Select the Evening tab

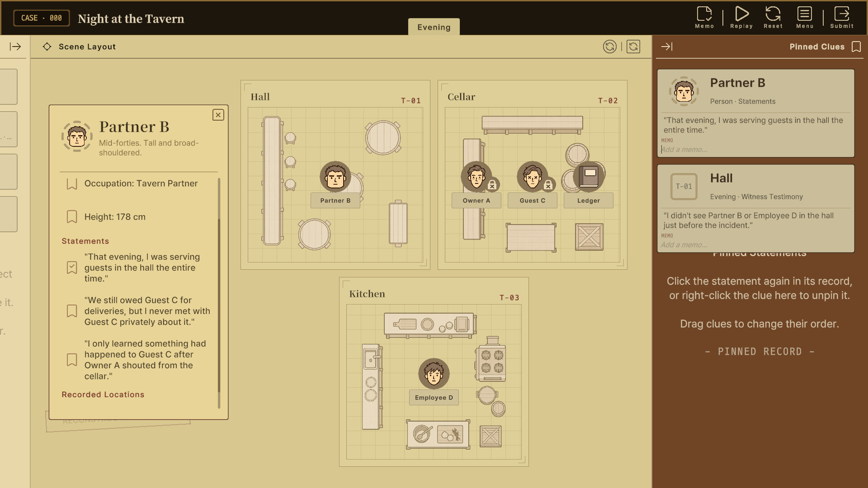[434, 27]
